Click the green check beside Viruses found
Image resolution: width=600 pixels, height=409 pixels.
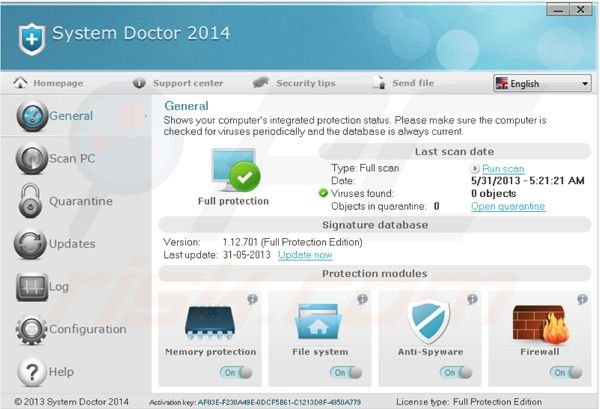point(323,193)
